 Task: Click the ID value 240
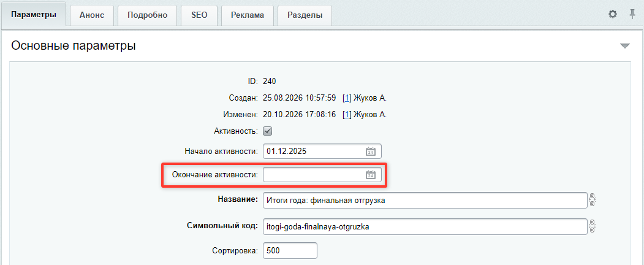(x=269, y=81)
